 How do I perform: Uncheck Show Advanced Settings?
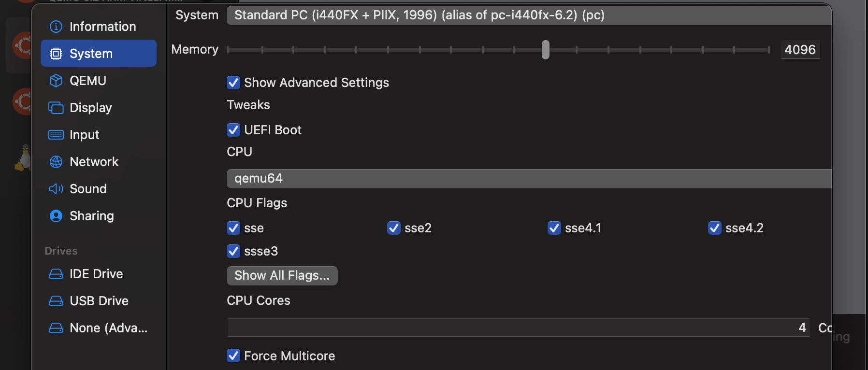pyautogui.click(x=233, y=83)
